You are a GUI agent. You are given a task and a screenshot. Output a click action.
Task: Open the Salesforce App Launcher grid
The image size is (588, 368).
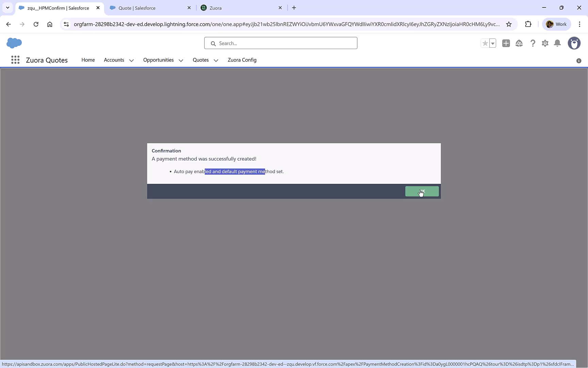tap(15, 60)
